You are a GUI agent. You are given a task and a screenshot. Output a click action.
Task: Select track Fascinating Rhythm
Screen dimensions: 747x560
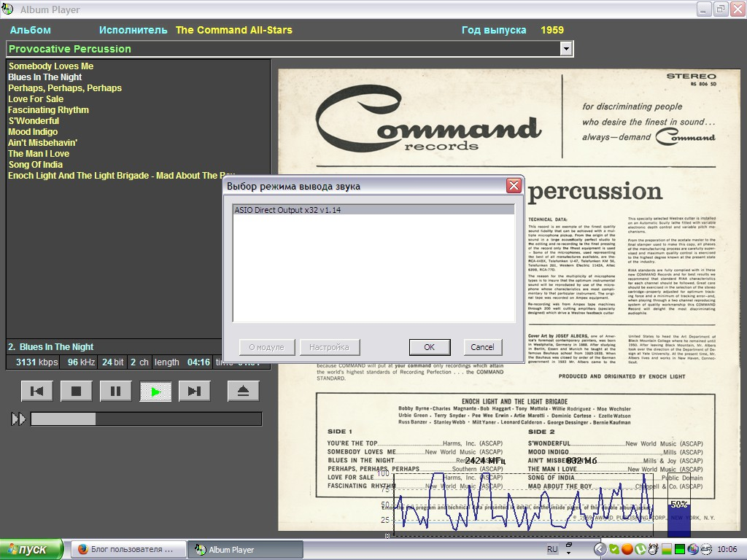[48, 110]
